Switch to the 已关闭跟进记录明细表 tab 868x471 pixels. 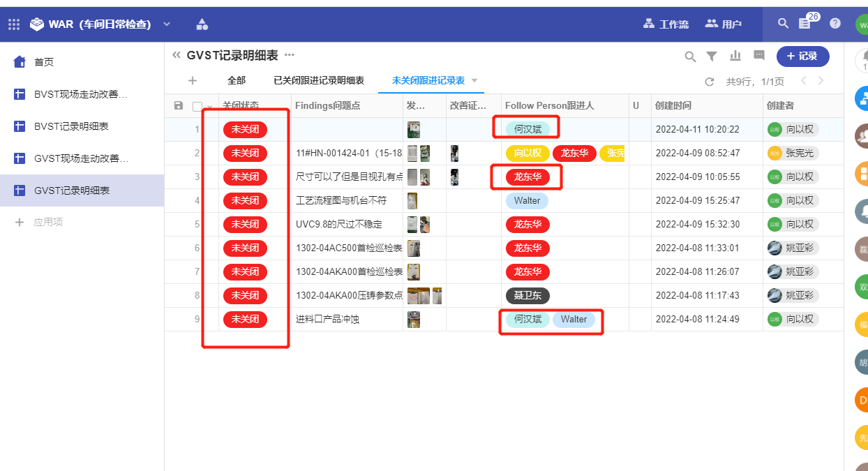pyautogui.click(x=318, y=80)
